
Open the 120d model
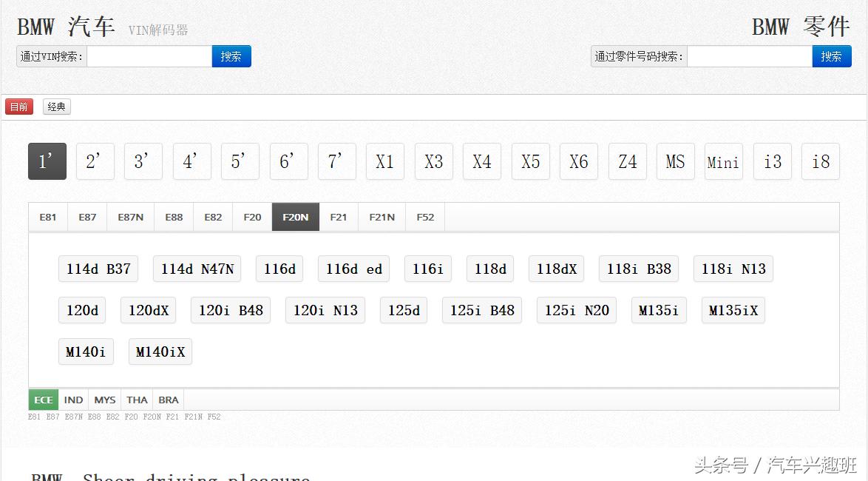(82, 310)
